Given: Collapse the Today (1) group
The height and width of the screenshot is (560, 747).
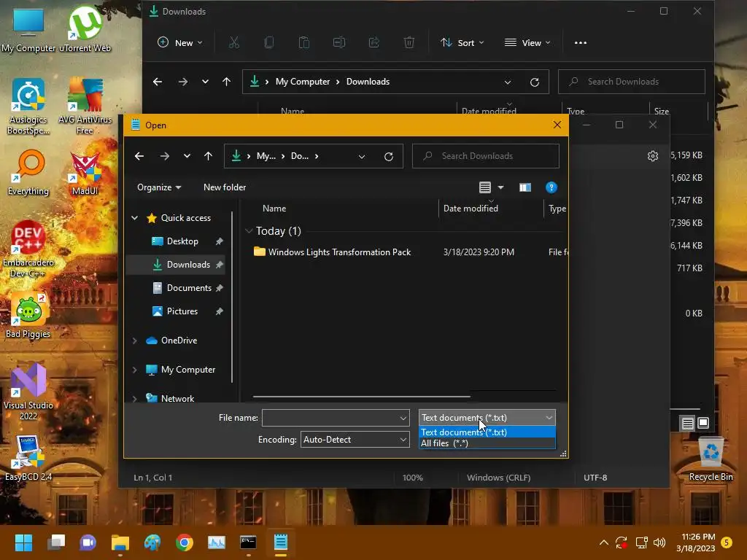Looking at the screenshot, I should (x=249, y=231).
